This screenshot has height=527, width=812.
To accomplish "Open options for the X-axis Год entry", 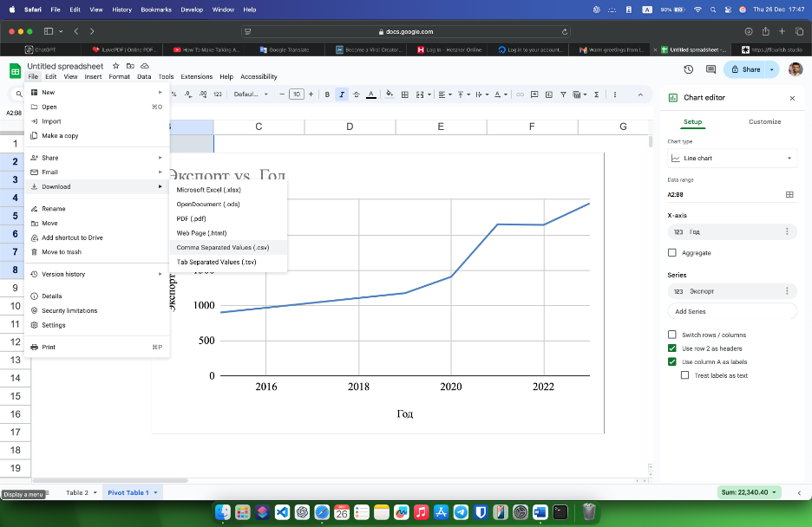I will 787,231.
